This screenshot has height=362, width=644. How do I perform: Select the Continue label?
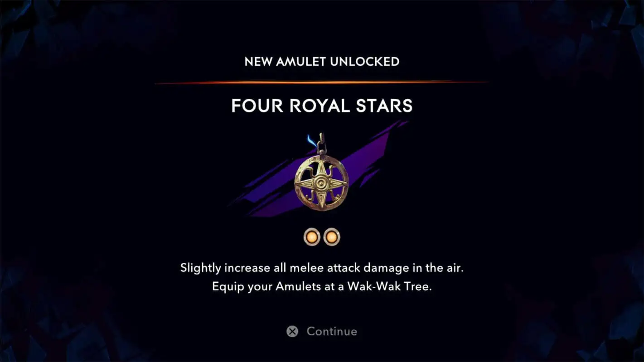pos(332,332)
